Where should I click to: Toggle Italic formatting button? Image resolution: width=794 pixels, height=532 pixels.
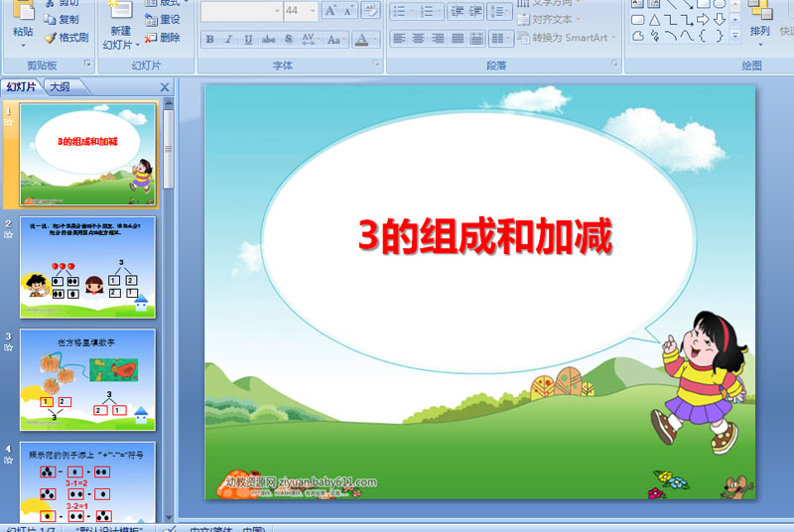click(229, 39)
